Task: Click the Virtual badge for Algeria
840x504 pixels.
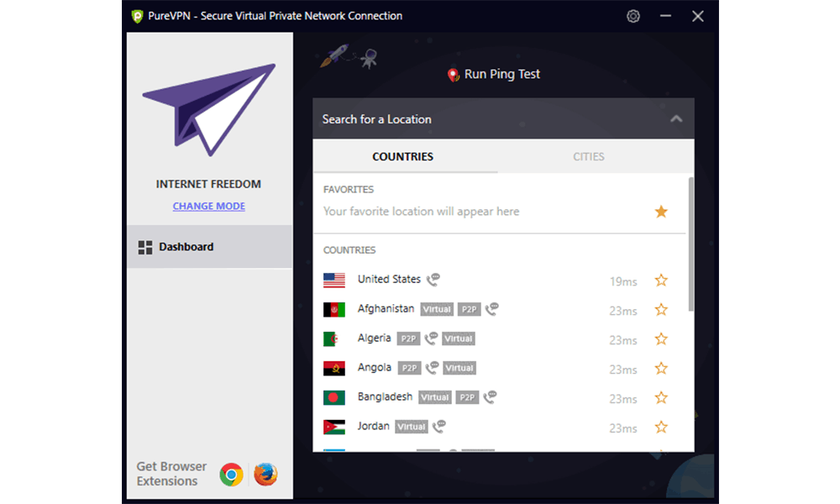Action: pos(459,339)
